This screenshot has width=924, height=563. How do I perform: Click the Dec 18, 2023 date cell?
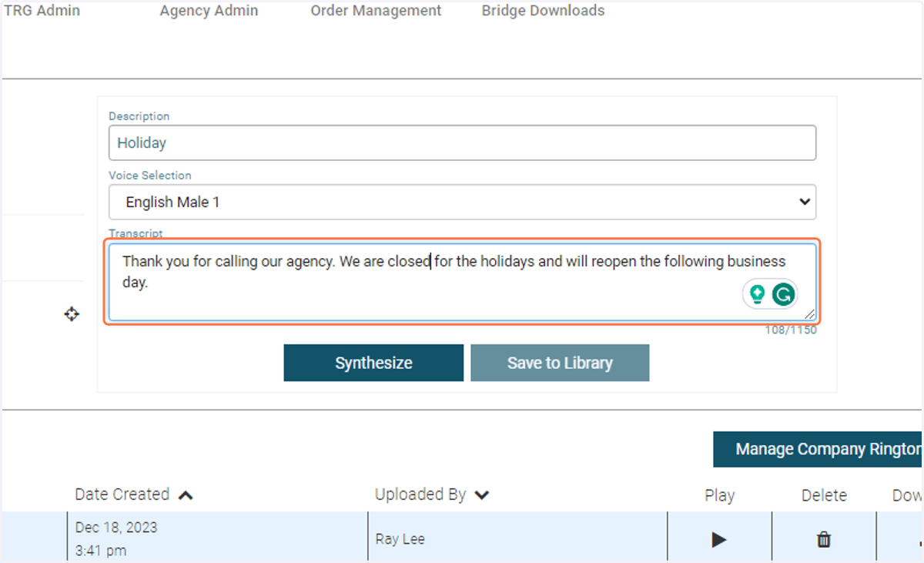pos(218,538)
